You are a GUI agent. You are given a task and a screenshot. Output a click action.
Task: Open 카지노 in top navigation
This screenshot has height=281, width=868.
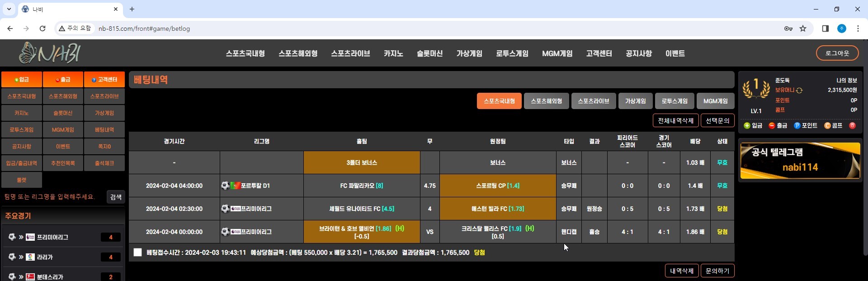coord(393,53)
